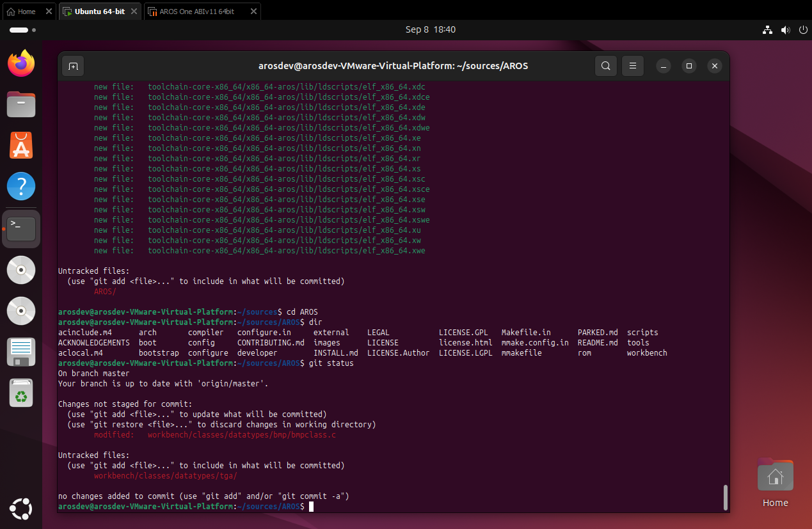Open the power menu icon
The height and width of the screenshot is (529, 812).
click(802, 29)
